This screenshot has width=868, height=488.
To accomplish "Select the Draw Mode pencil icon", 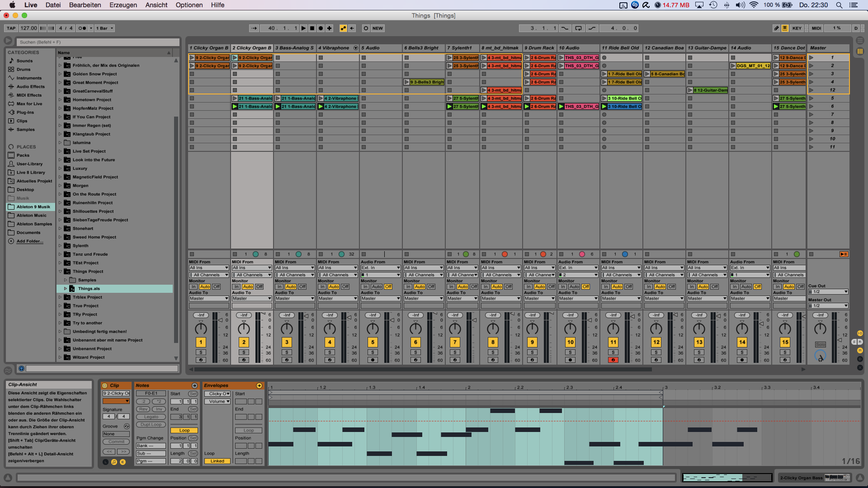I will coord(776,28).
